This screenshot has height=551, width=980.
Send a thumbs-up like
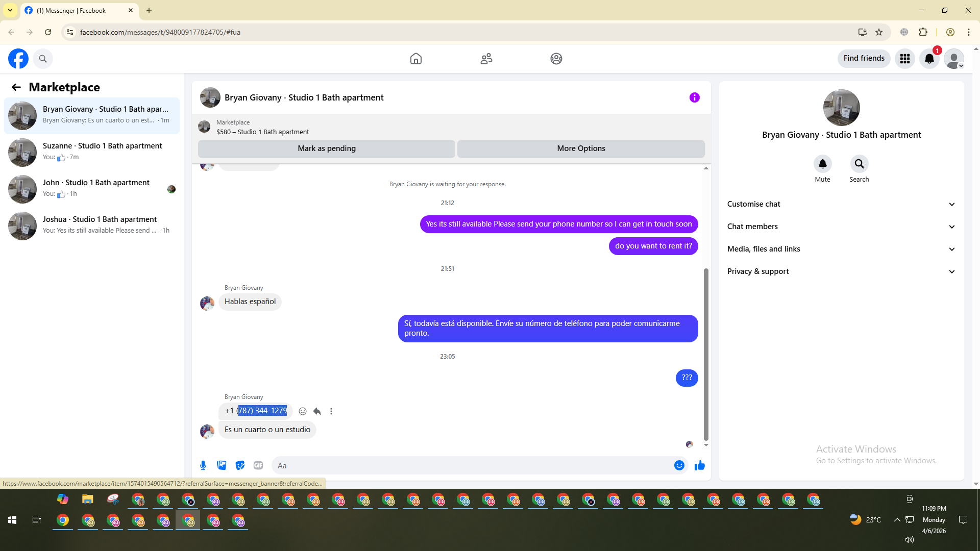[x=700, y=465]
